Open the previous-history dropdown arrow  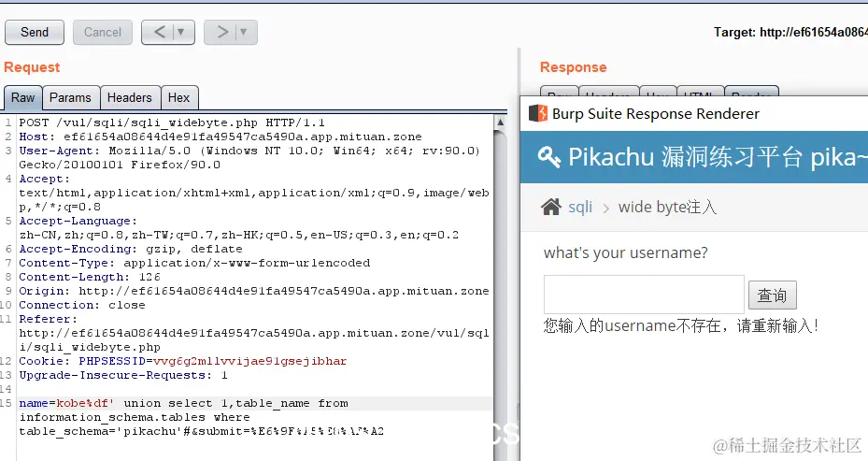click(181, 32)
